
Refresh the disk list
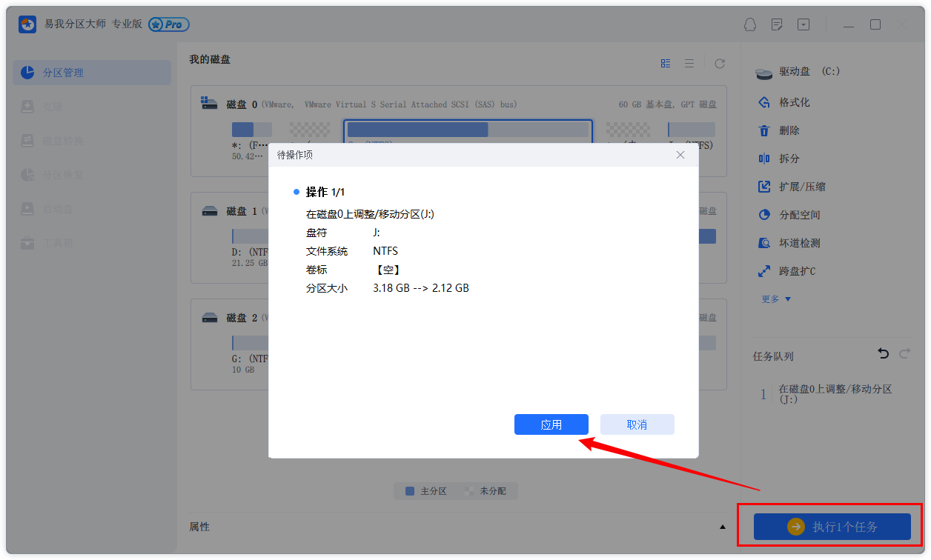pos(719,63)
